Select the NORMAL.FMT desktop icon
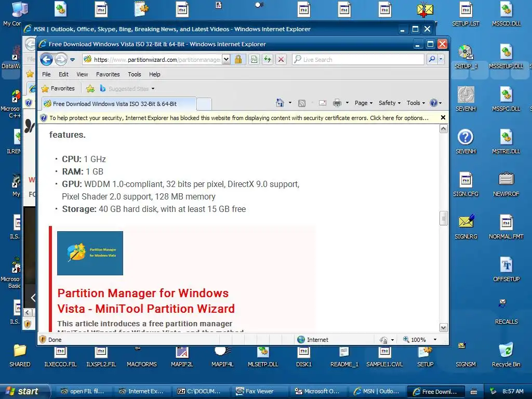532x399 pixels. click(506, 227)
